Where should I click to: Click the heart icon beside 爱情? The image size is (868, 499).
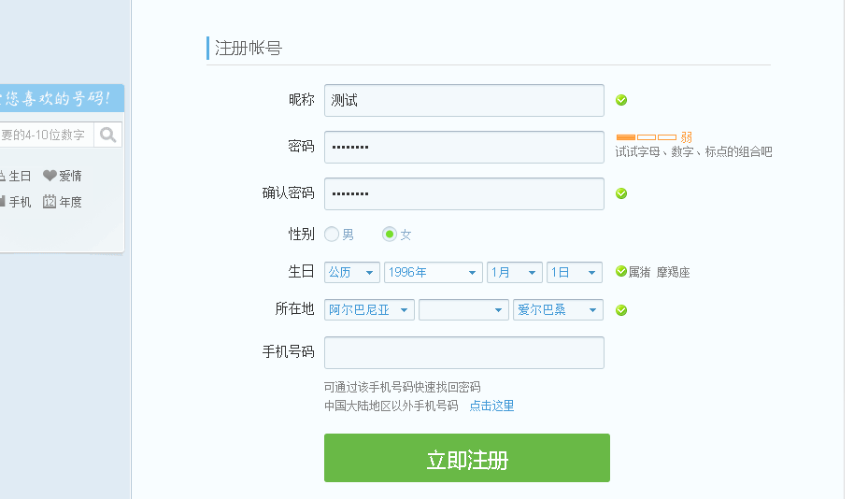coord(50,176)
